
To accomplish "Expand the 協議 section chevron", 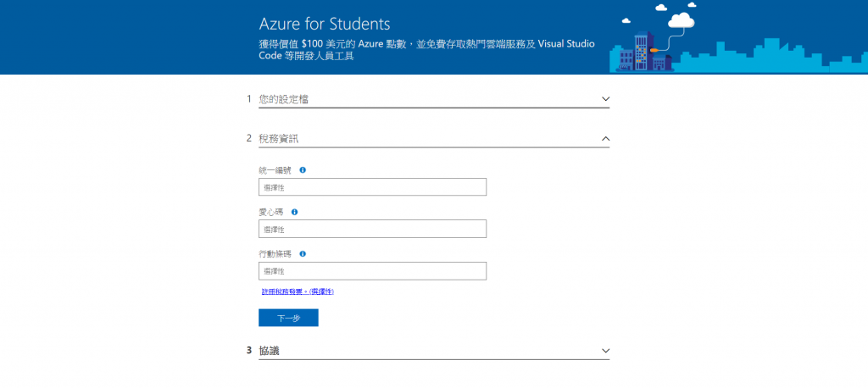I will click(x=605, y=351).
